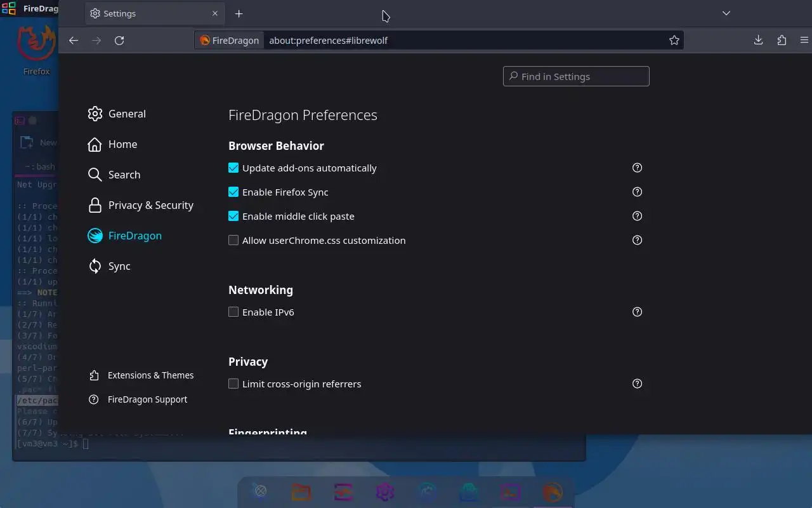Check the Enable IPv6 option
812x508 pixels.
click(x=233, y=312)
